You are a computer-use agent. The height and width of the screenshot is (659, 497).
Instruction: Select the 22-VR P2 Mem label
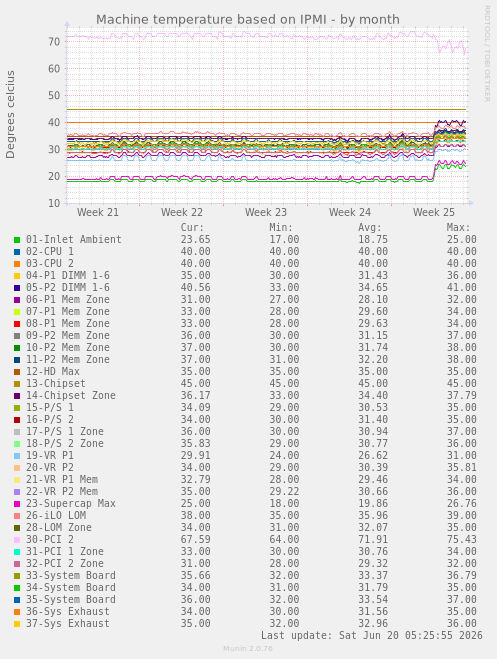(x=62, y=491)
